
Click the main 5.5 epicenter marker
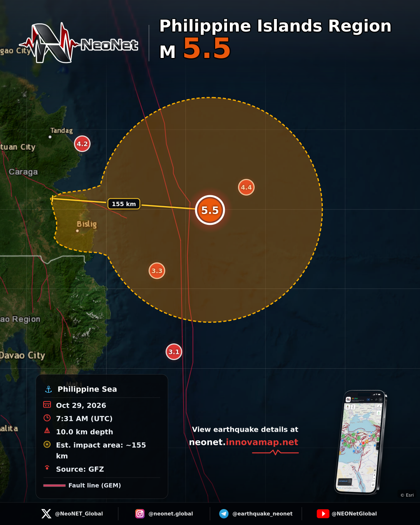point(210,210)
